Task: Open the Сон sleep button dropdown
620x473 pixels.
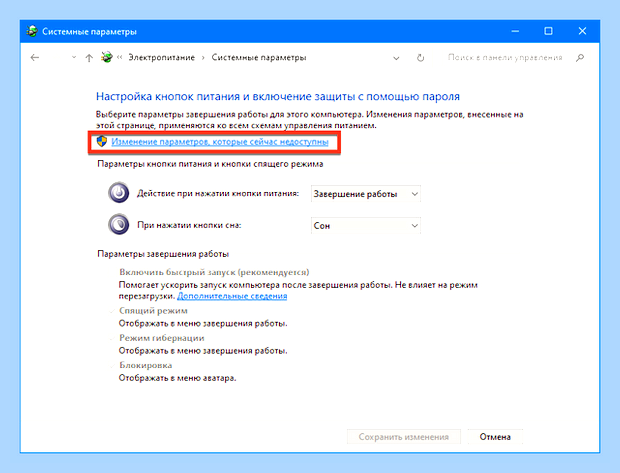Action: (365, 225)
